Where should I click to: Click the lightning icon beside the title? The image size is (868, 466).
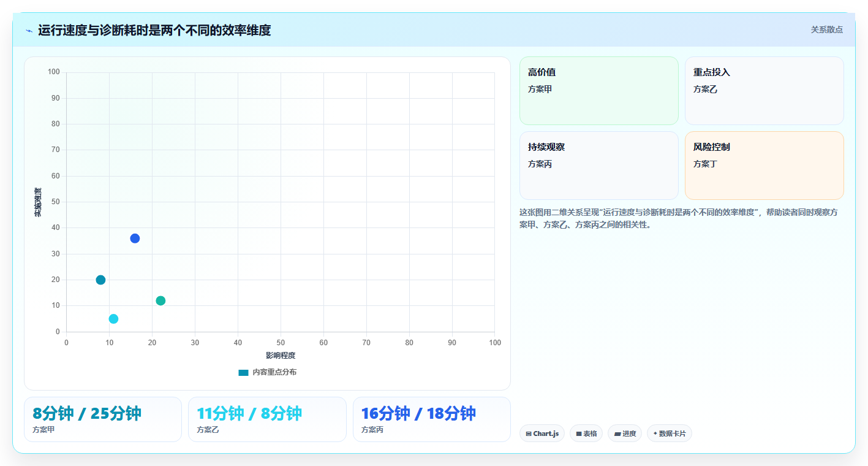pos(29,31)
